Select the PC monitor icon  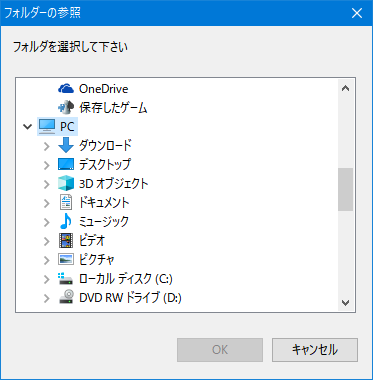coord(47,126)
